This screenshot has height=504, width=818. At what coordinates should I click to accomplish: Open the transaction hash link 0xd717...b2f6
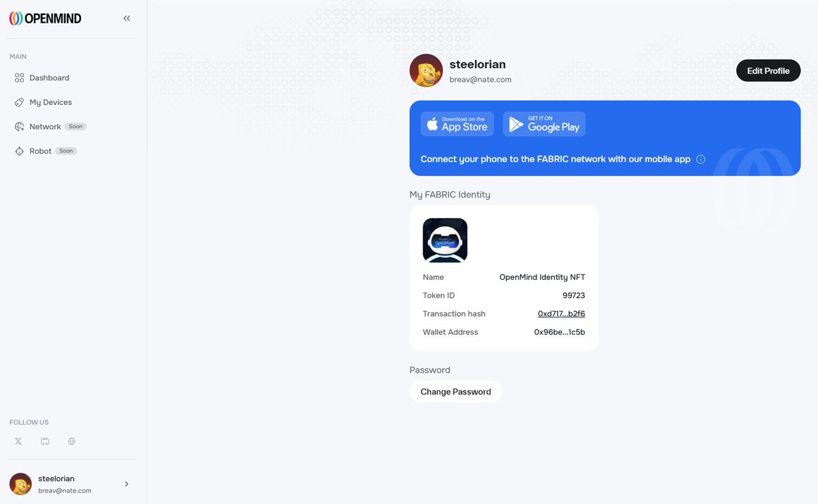click(562, 314)
